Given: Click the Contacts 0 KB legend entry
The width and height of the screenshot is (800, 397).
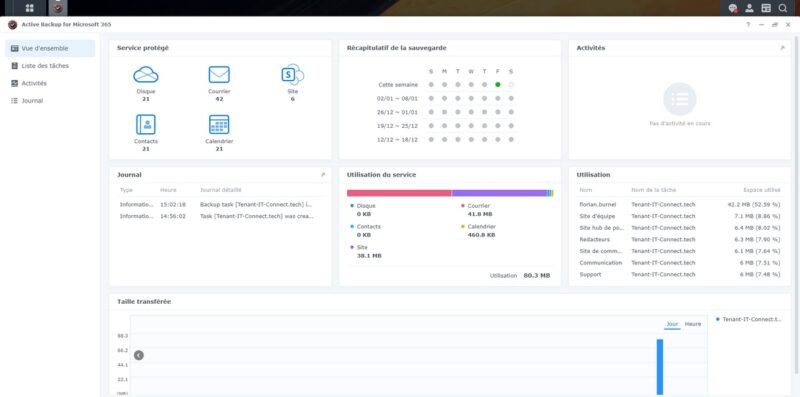Looking at the screenshot, I should tap(365, 231).
